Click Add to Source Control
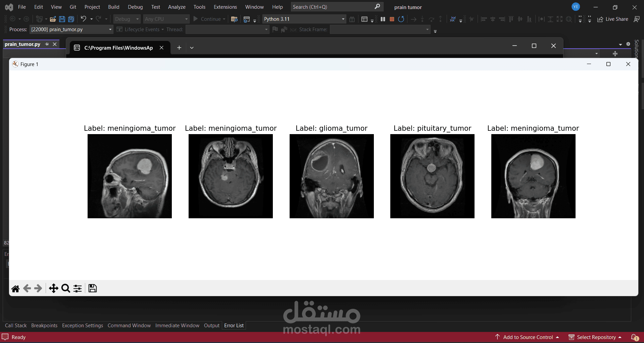The height and width of the screenshot is (343, 644). pyautogui.click(x=528, y=337)
